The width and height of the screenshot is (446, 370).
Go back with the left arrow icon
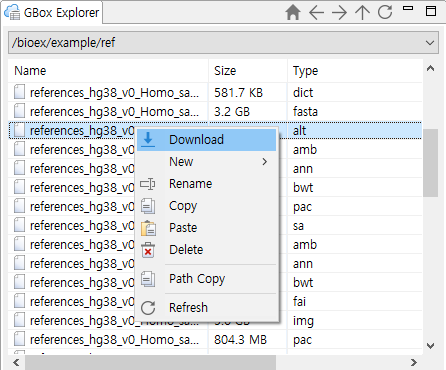tap(316, 13)
